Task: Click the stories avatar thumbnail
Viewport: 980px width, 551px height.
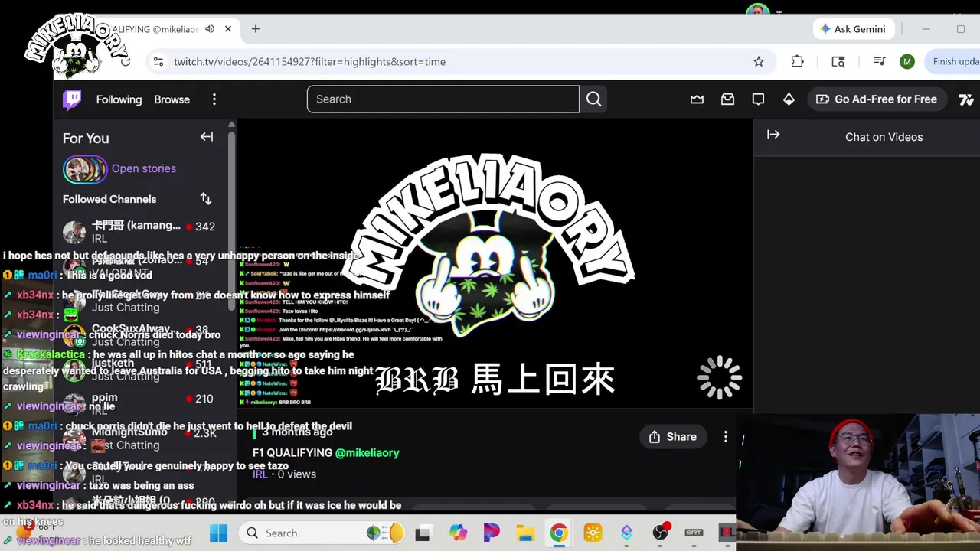Action: [85, 169]
